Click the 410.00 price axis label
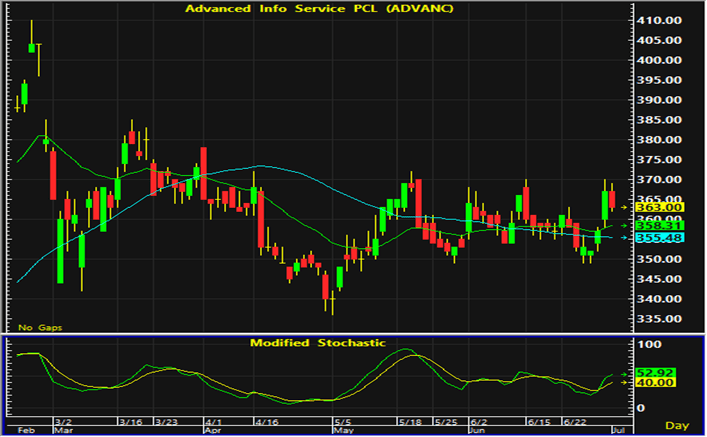The height and width of the screenshot is (437, 707). tap(659, 20)
